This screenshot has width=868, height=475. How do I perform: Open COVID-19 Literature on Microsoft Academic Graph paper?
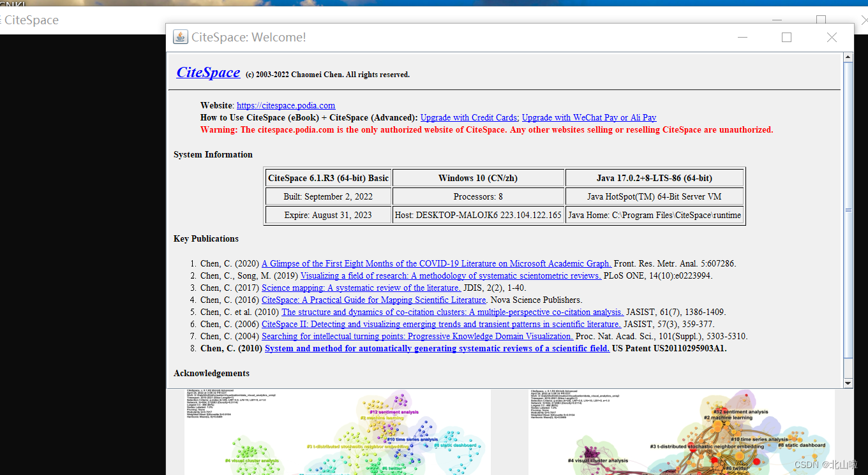tap(437, 263)
